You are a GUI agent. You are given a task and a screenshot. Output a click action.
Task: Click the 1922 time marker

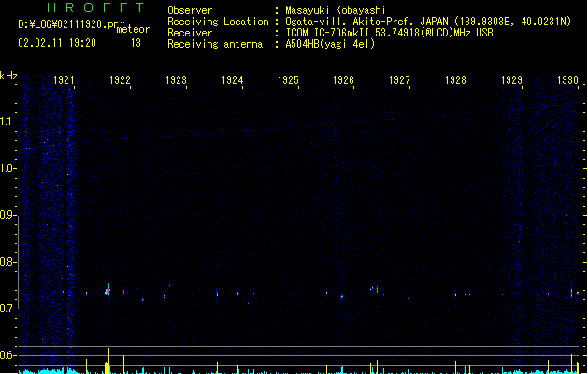(x=120, y=80)
